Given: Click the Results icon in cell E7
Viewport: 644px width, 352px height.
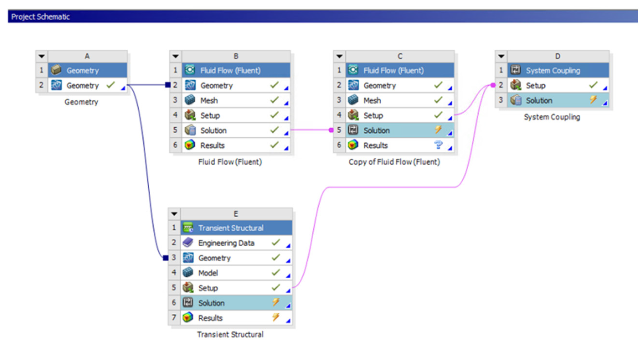Looking at the screenshot, I should click(x=188, y=317).
